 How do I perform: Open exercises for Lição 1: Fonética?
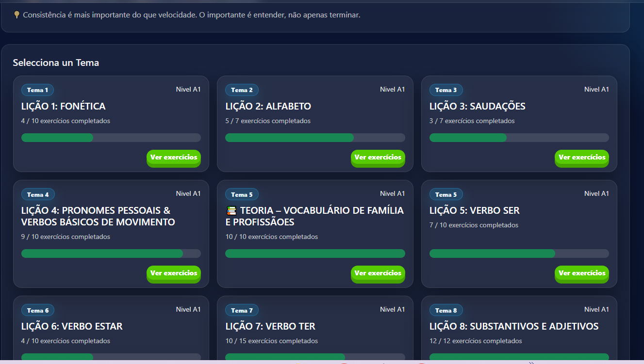coord(174,158)
